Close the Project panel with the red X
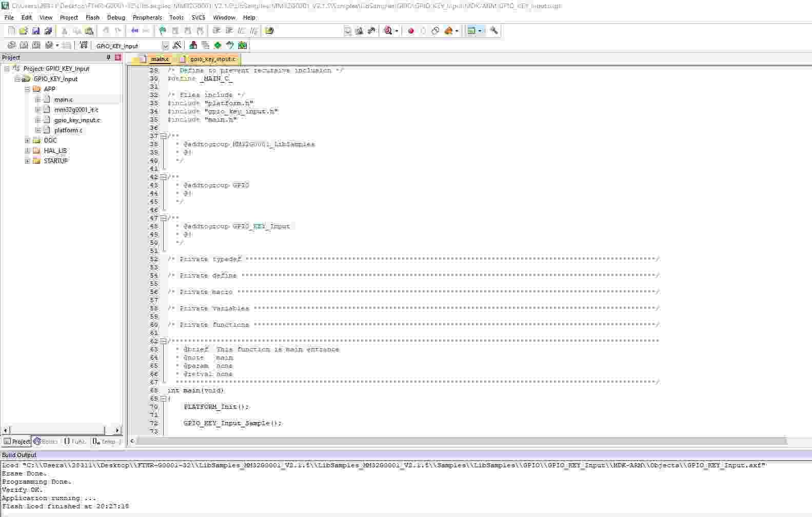This screenshot has width=812, height=517. pyautogui.click(x=118, y=57)
